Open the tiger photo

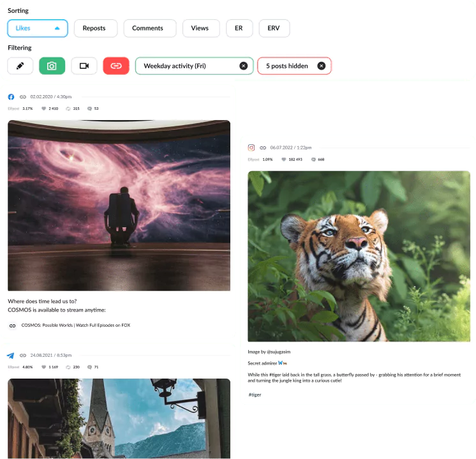[359, 257]
